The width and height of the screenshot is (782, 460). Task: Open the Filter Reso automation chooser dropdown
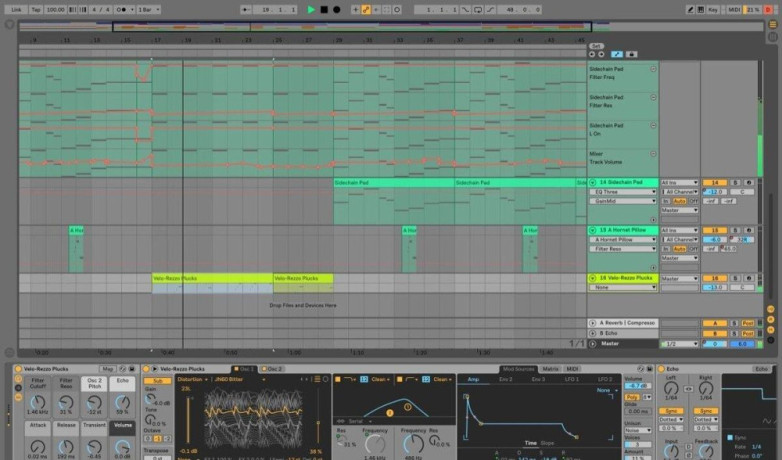(x=623, y=249)
